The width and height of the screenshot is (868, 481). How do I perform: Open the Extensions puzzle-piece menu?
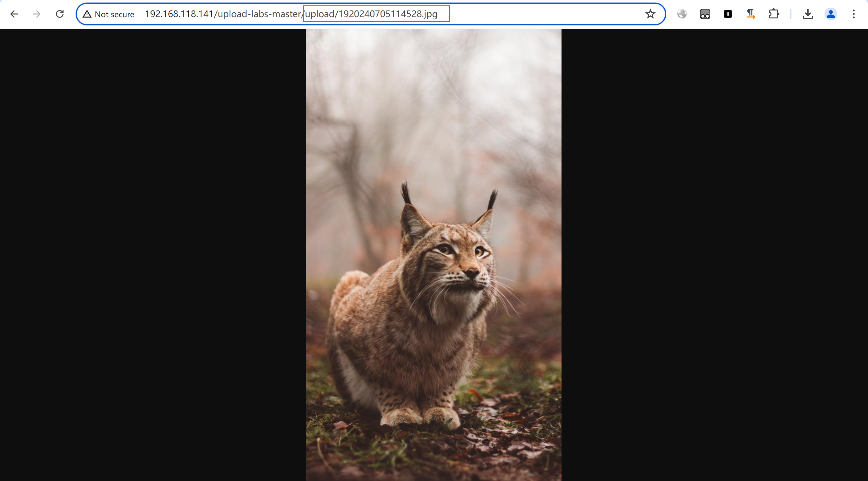pyautogui.click(x=774, y=14)
